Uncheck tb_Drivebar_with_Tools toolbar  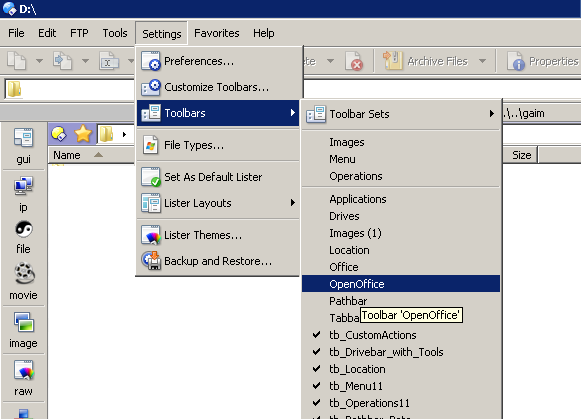[x=401, y=352]
